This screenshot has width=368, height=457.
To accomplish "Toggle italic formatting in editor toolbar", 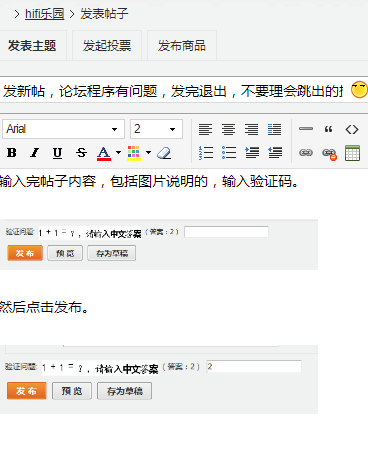I will tap(34, 153).
